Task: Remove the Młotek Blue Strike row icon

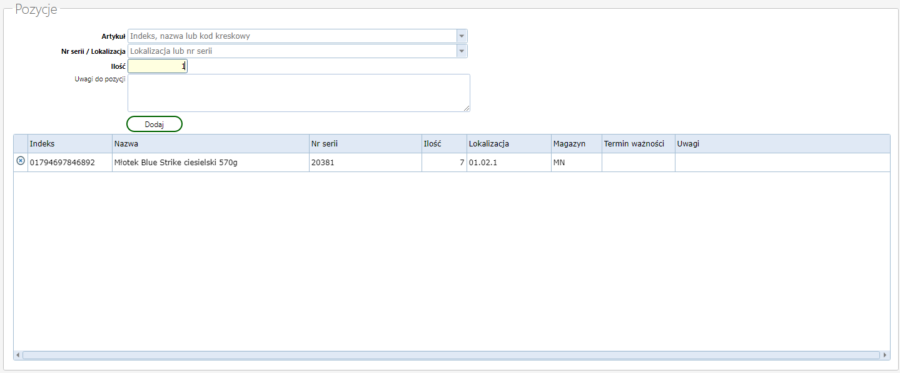Action: (x=21, y=161)
